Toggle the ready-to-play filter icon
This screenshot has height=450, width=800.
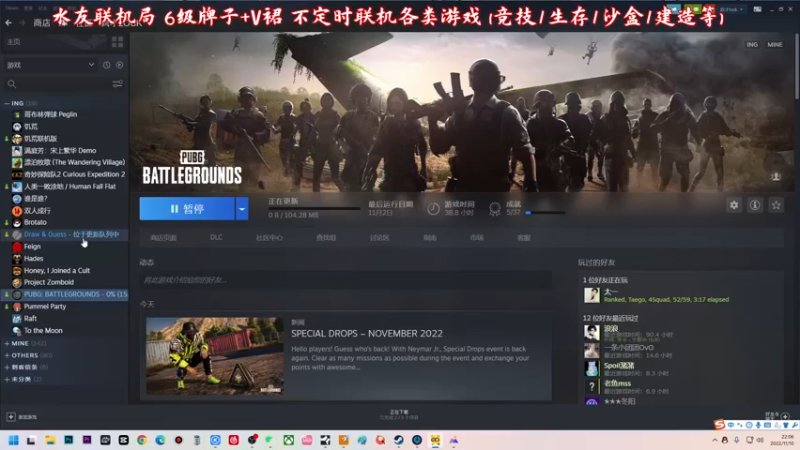click(119, 65)
